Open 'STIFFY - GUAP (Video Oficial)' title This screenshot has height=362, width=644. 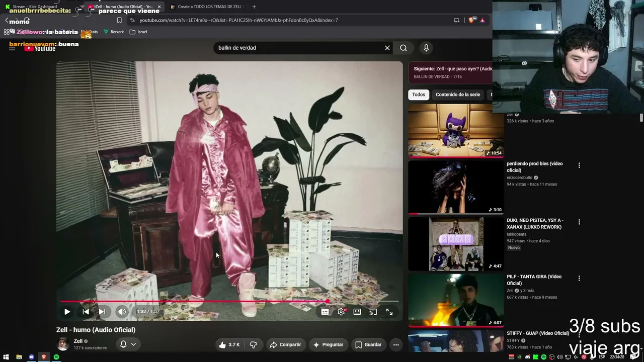pyautogui.click(x=538, y=333)
